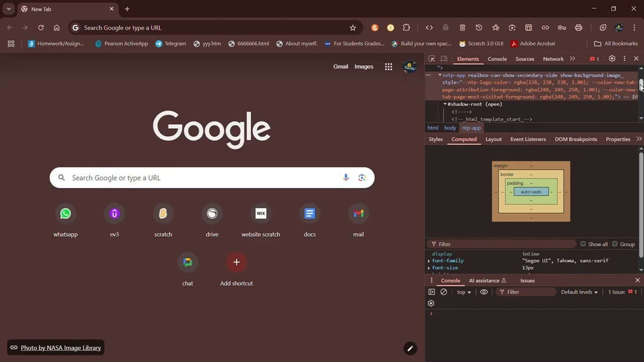Image resolution: width=644 pixels, height=362 pixels.
Task: Customize this page with the pencil icon
Action: (410, 348)
